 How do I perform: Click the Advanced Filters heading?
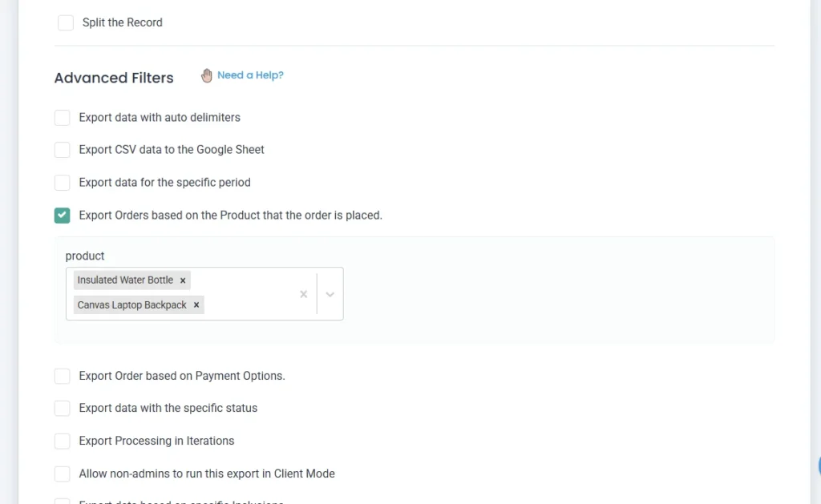click(114, 78)
